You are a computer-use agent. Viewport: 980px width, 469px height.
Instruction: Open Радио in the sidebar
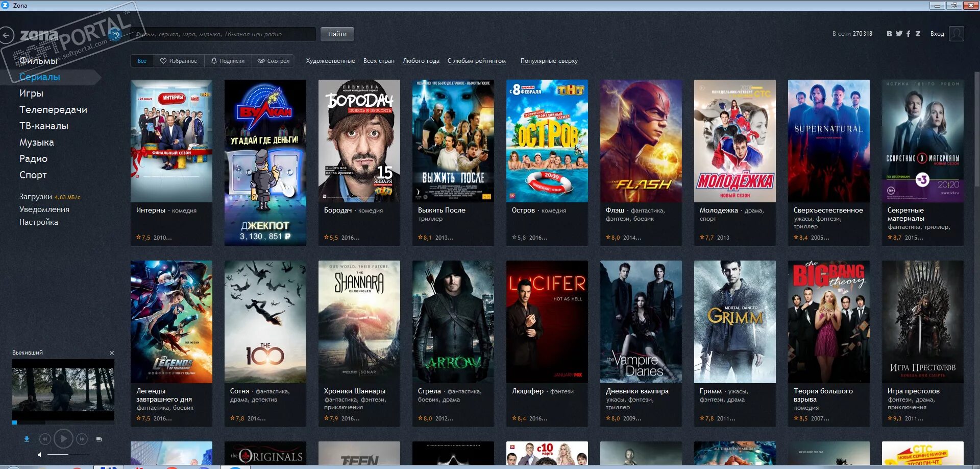pos(34,159)
